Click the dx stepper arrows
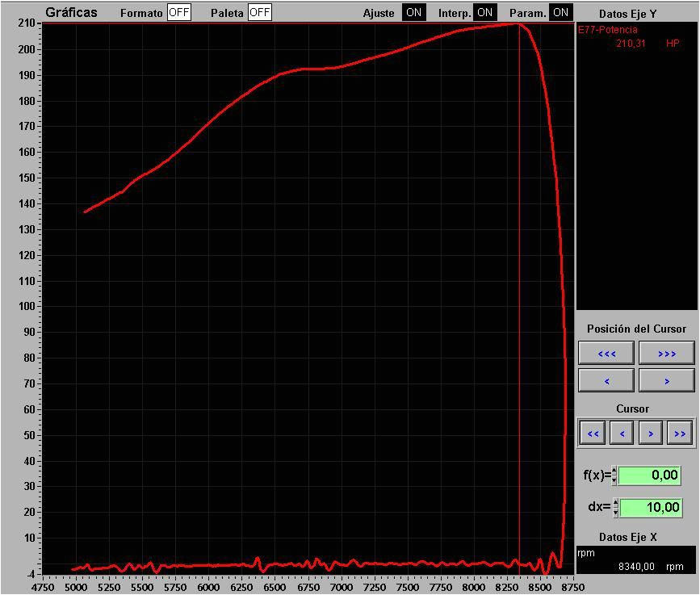 pyautogui.click(x=615, y=508)
